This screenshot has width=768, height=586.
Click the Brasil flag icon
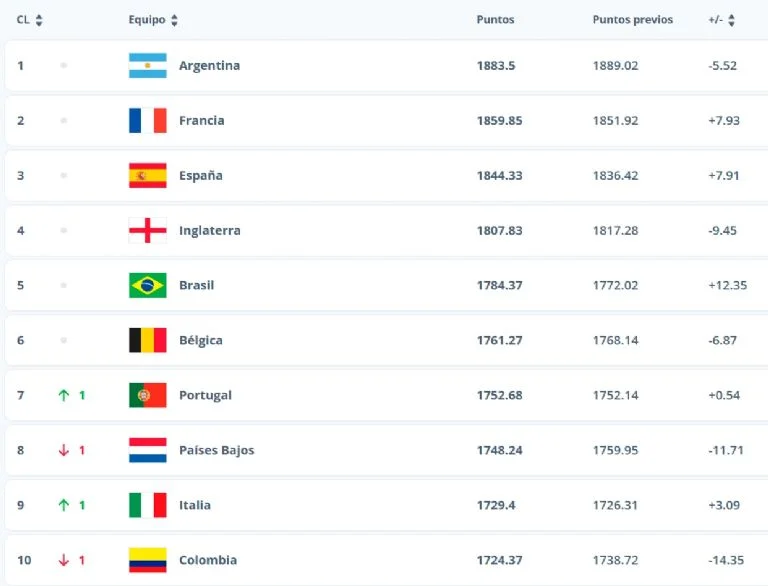147,286
